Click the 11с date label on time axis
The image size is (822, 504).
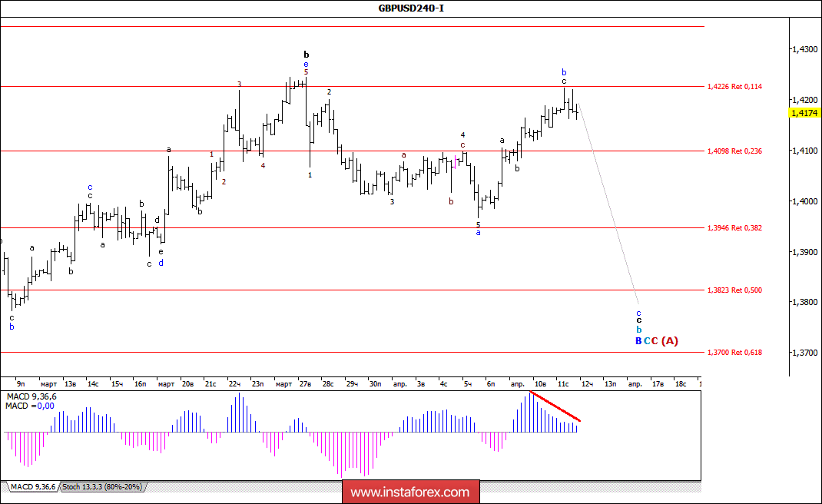coord(563,384)
